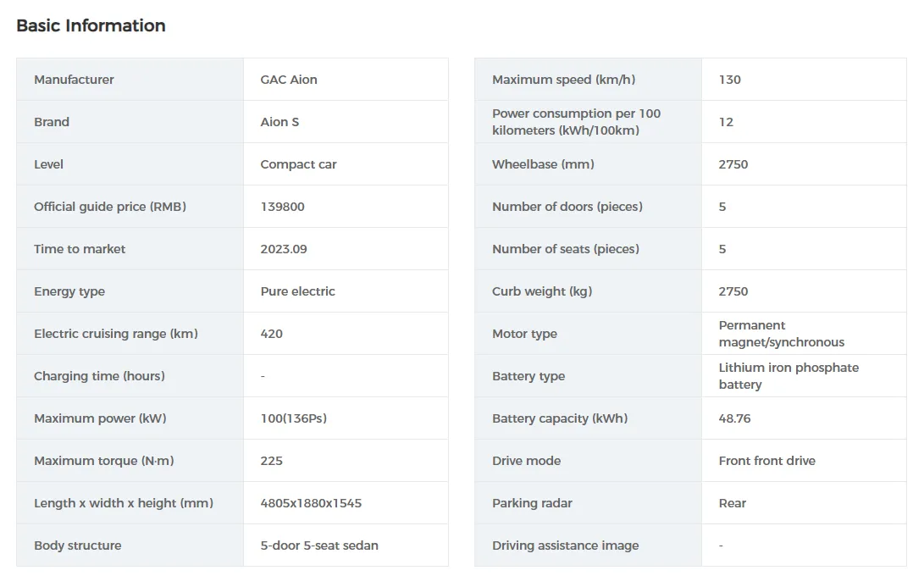Viewport: 924px width, 587px height.
Task: Click the Front front drive value
Action: [766, 461]
